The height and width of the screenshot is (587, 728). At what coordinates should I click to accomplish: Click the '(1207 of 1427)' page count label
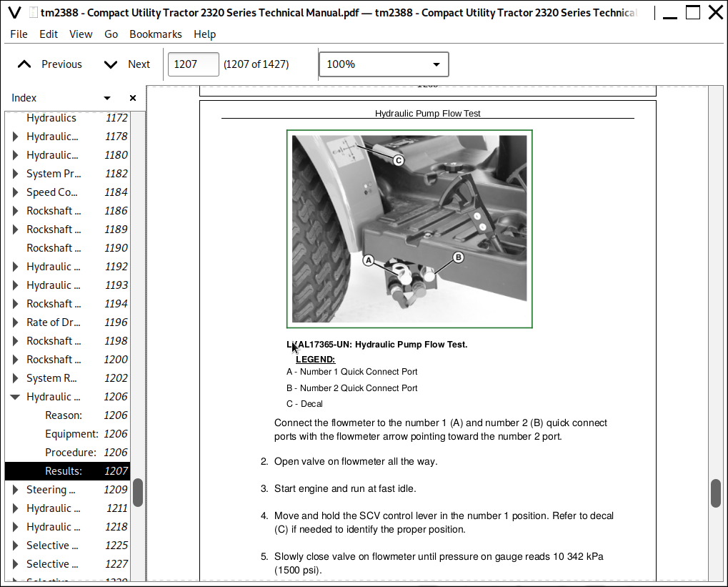[x=256, y=64]
